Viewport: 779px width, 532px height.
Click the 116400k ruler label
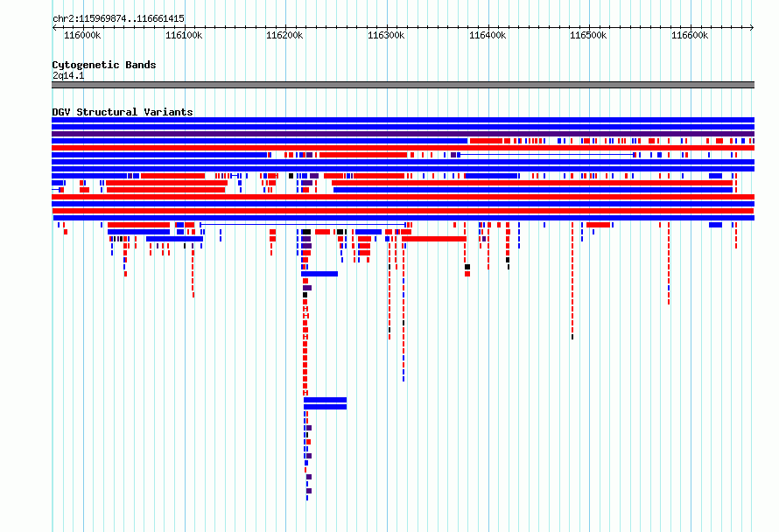(488, 35)
